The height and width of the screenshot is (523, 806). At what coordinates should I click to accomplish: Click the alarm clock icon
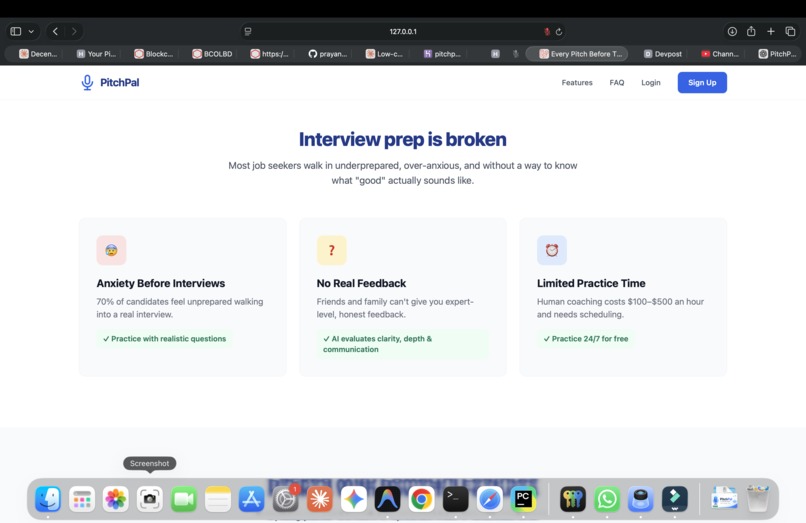coord(552,250)
